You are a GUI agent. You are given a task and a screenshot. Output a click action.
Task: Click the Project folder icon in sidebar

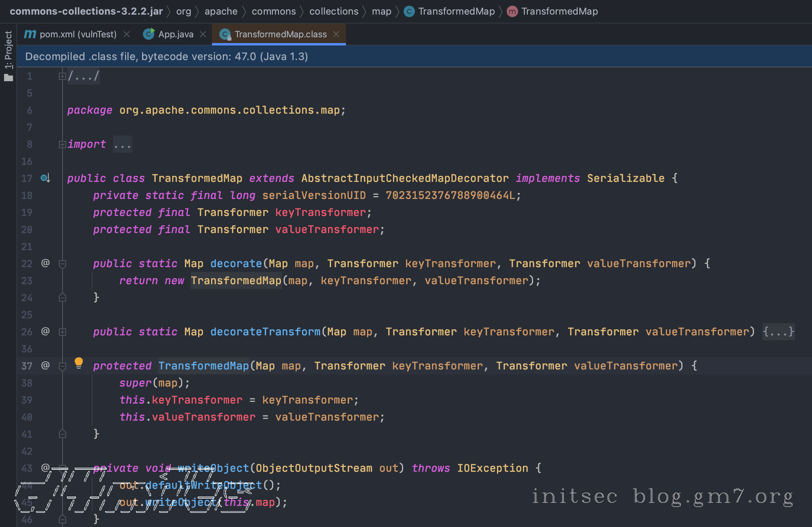click(9, 78)
